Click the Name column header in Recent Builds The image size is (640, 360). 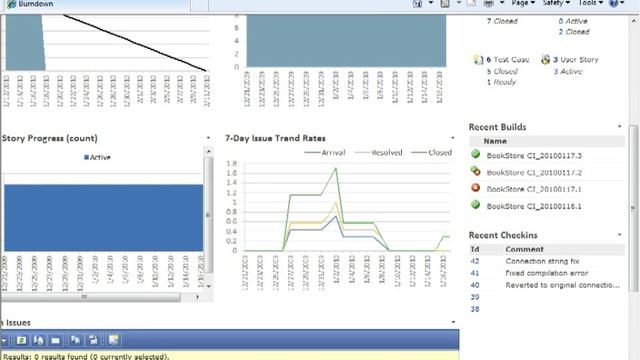click(495, 141)
